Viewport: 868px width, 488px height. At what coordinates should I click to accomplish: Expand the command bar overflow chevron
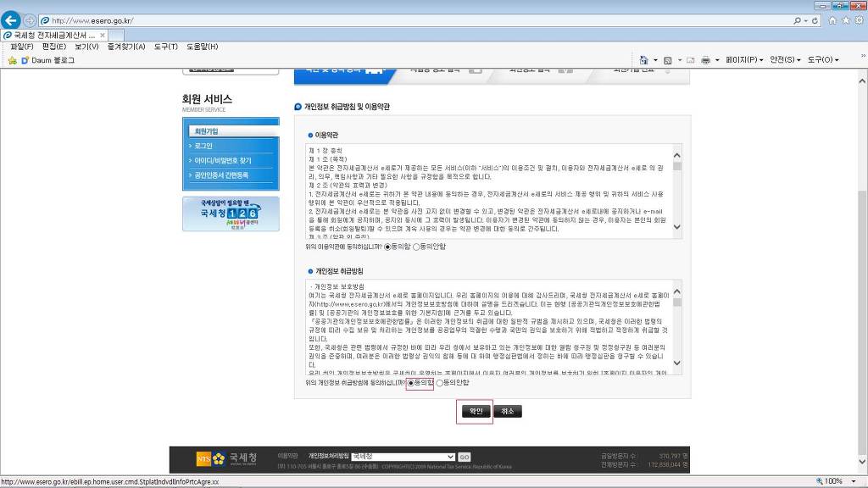863,56
